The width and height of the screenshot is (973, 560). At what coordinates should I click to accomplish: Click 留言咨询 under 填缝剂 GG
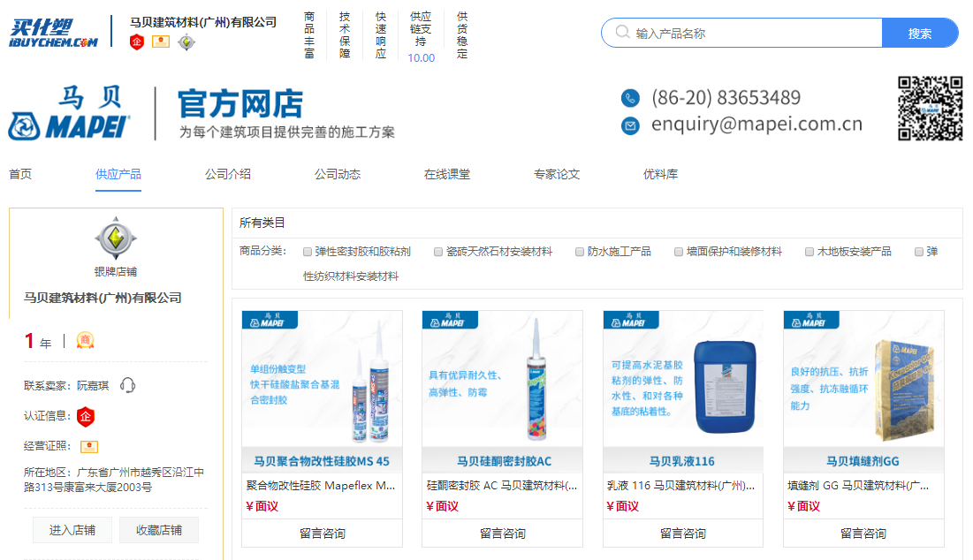863,534
